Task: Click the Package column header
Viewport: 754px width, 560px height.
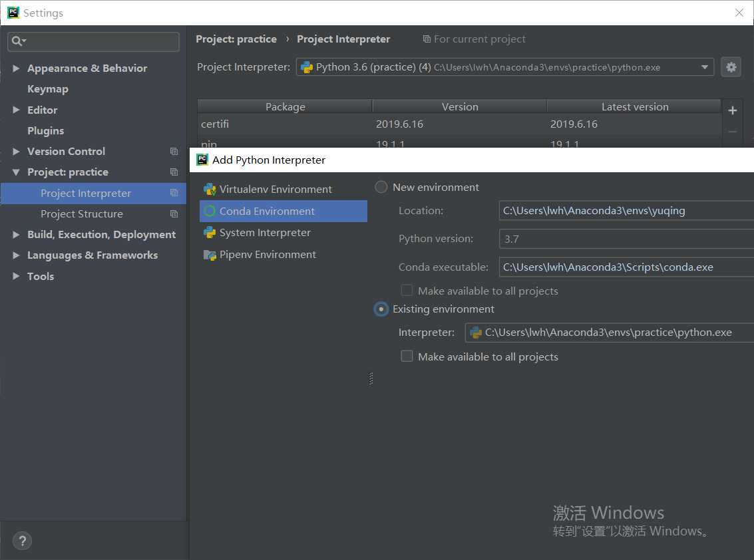Action: click(285, 106)
